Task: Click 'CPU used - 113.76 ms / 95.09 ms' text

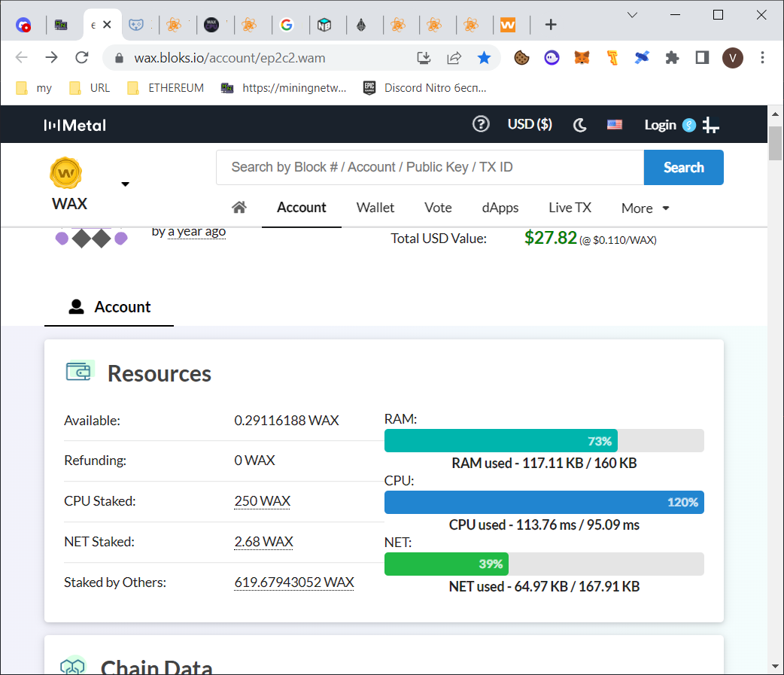Action: [544, 524]
